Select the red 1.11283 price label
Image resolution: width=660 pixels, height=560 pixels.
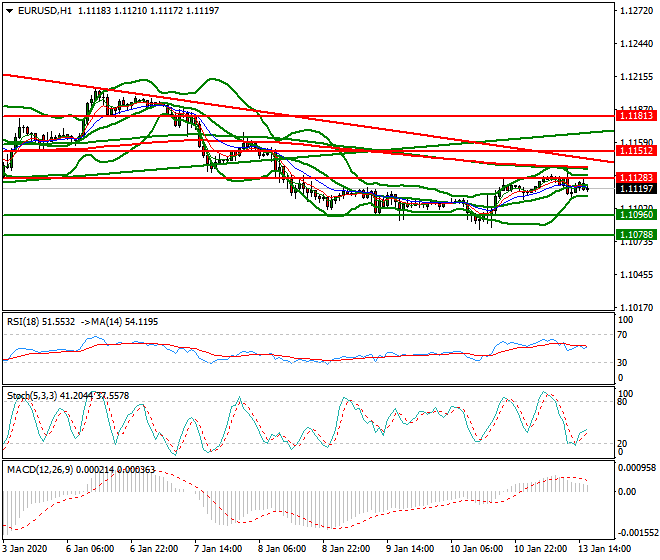point(636,178)
